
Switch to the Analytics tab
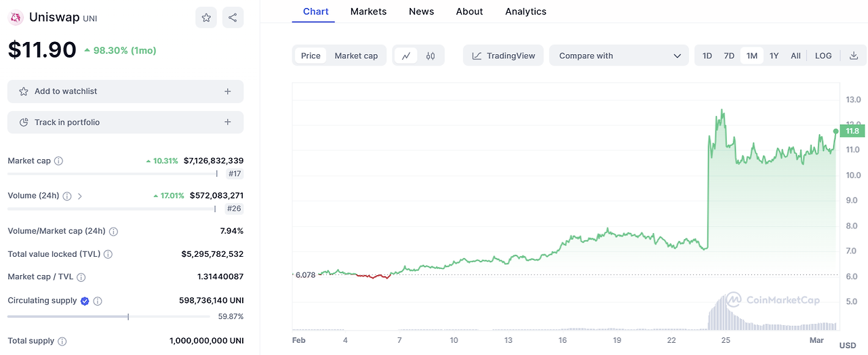pos(526,12)
